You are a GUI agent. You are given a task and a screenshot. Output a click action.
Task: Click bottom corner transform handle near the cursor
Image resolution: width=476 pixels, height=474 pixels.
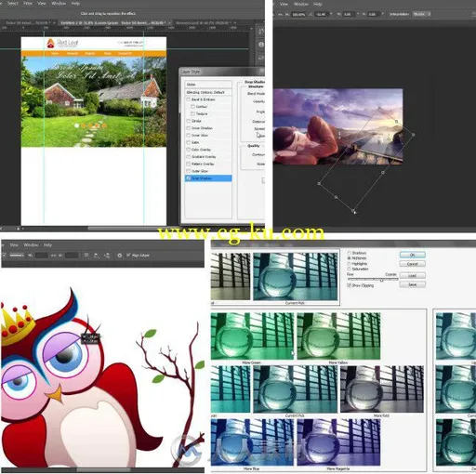tap(353, 211)
